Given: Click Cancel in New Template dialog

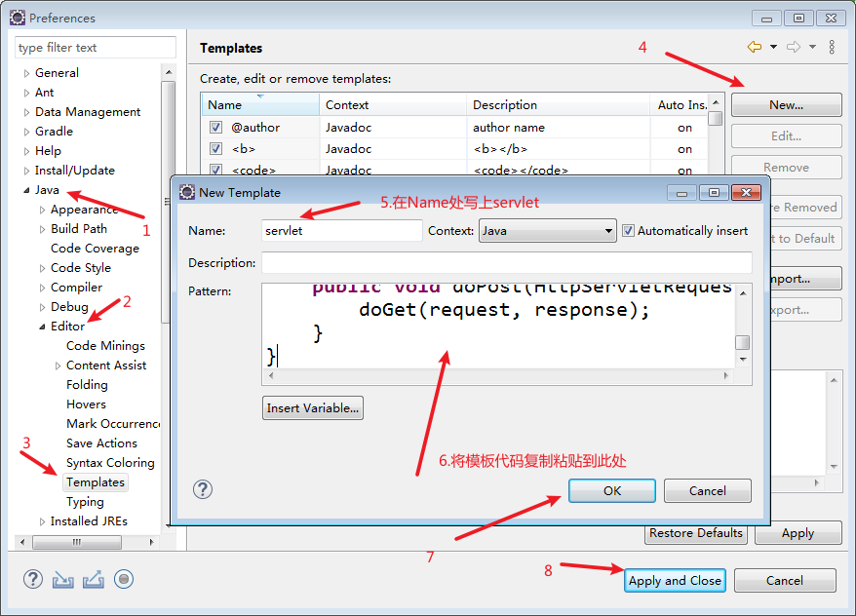Looking at the screenshot, I should [708, 491].
